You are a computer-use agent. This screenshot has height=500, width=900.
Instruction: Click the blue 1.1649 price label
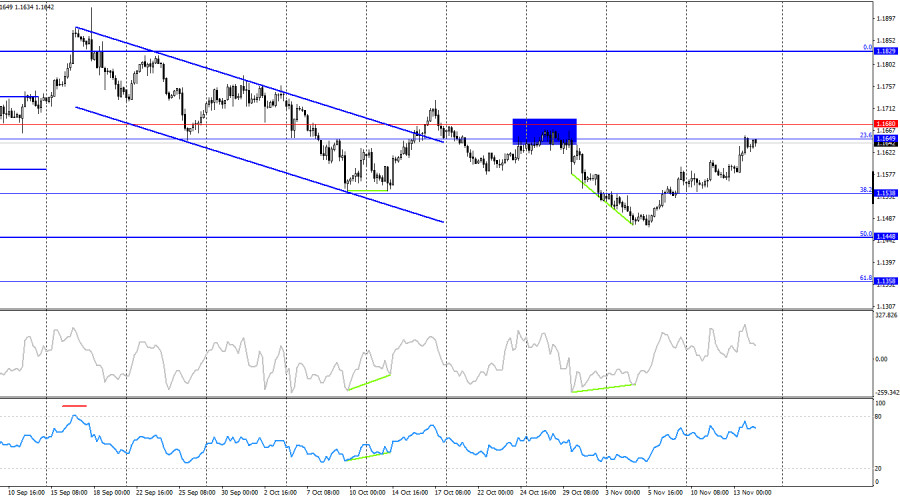pyautogui.click(x=886, y=138)
